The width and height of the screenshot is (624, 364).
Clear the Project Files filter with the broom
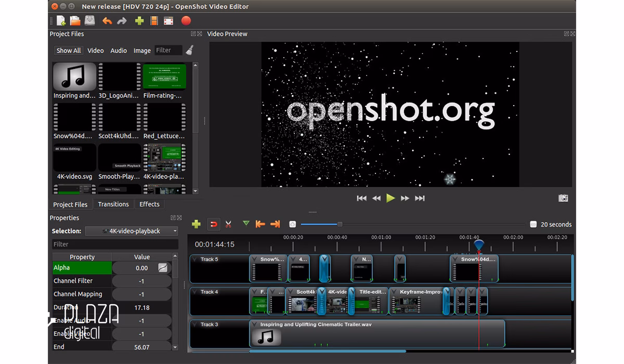(190, 50)
